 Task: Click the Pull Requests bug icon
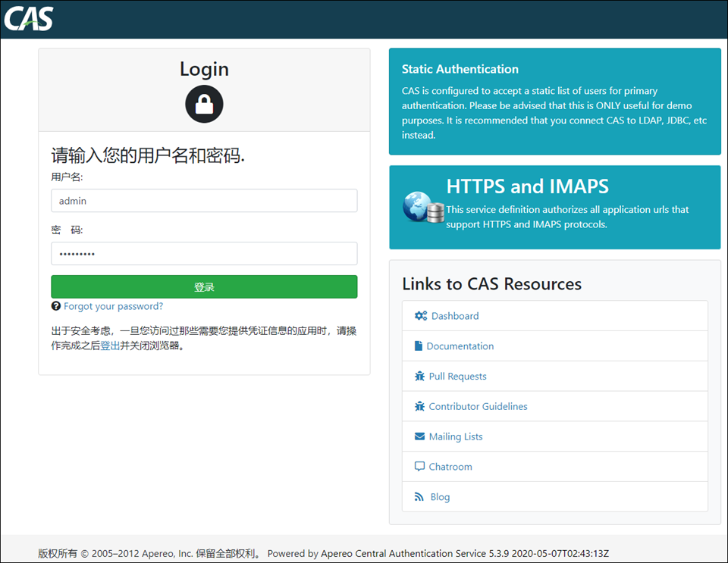pyautogui.click(x=420, y=377)
